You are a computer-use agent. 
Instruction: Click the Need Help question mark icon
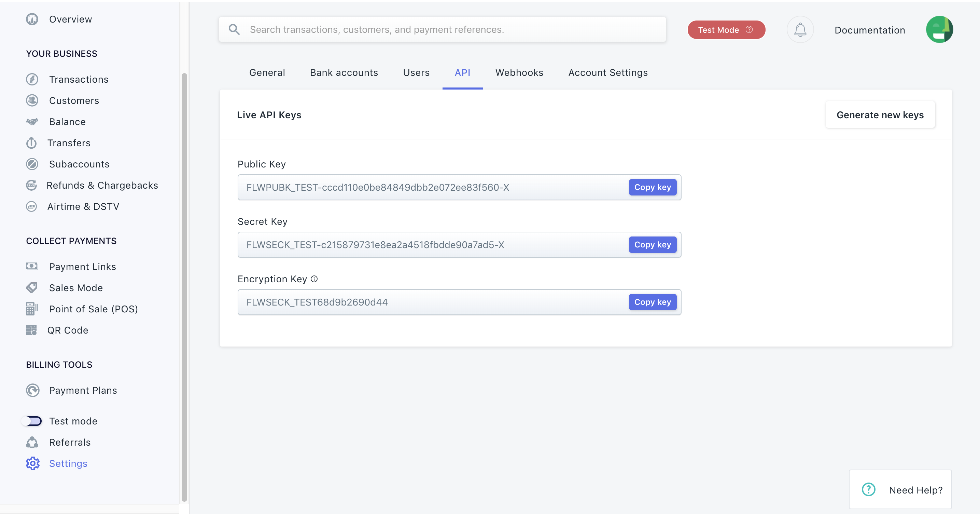point(869,490)
